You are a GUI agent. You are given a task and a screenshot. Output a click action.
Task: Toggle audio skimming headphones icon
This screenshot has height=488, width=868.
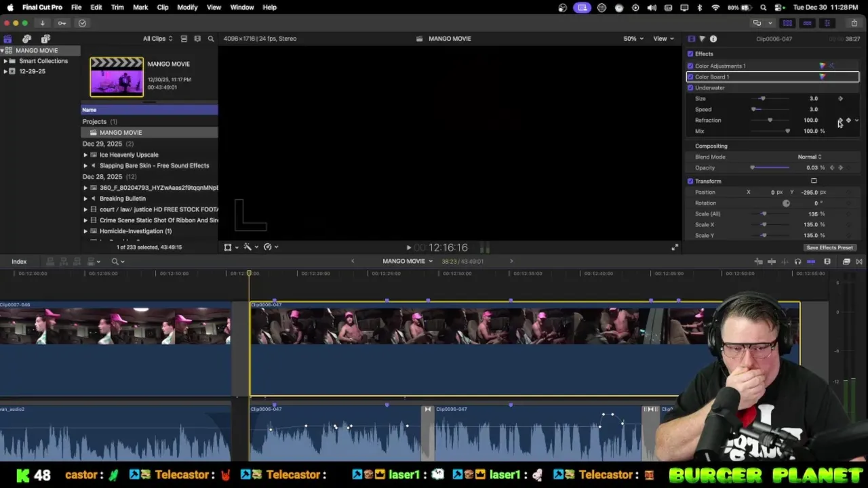(x=797, y=262)
